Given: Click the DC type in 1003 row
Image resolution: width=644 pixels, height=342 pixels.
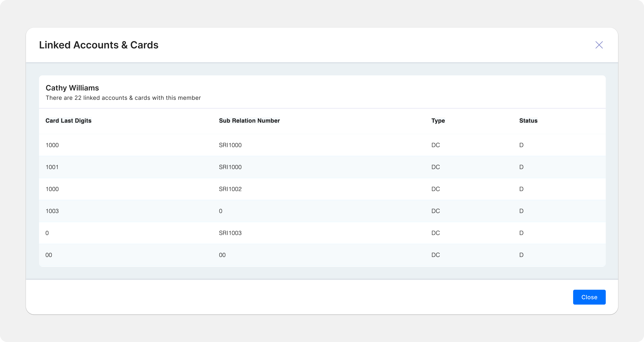Looking at the screenshot, I should point(435,211).
